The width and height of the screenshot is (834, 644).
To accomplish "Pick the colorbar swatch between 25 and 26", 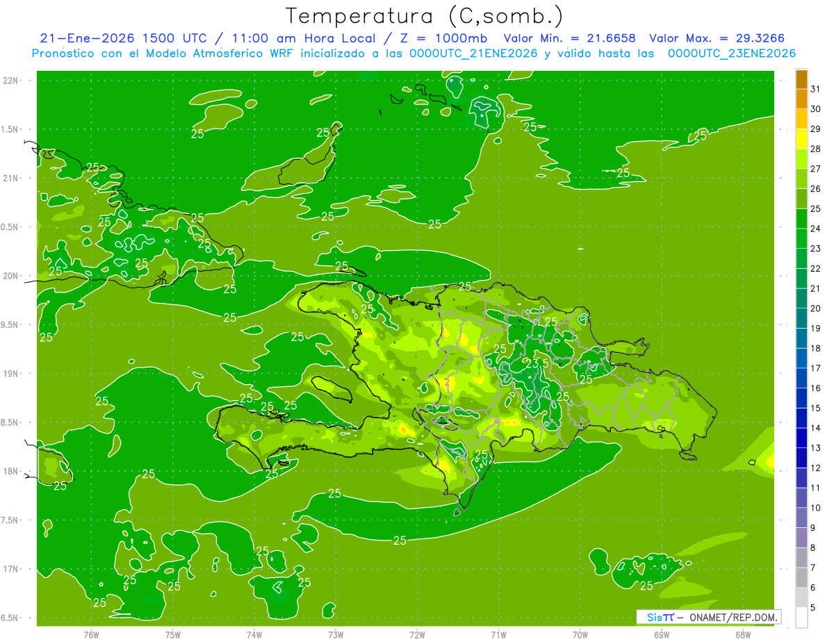I will [x=801, y=199].
